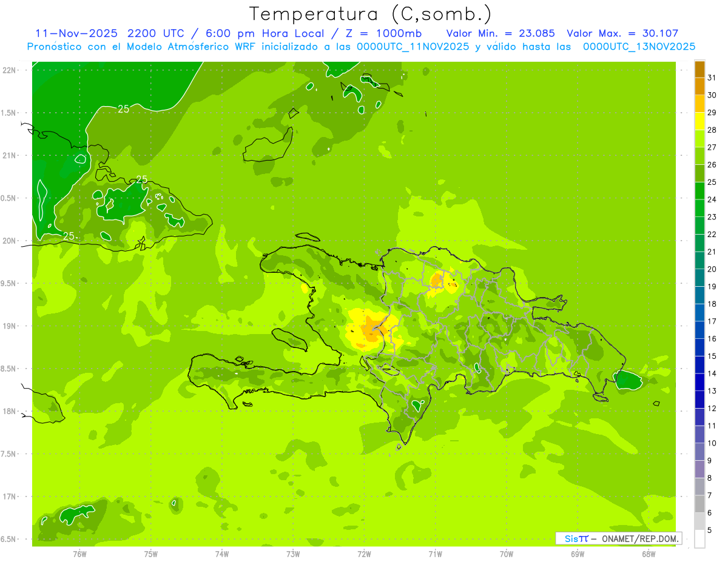This screenshot has width=728, height=562.
Task: Click the '17N' latitude label
Action: click(10, 497)
